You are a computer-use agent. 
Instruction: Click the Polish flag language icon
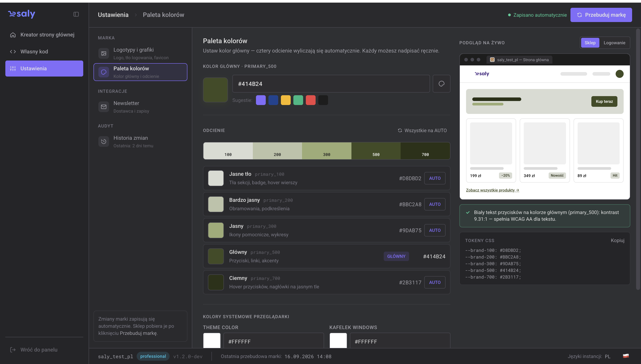626,356
